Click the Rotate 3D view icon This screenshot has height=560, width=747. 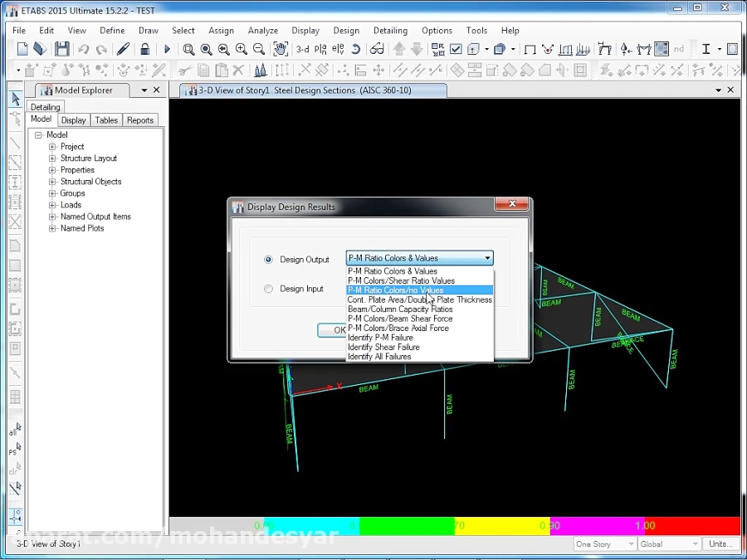pos(356,50)
